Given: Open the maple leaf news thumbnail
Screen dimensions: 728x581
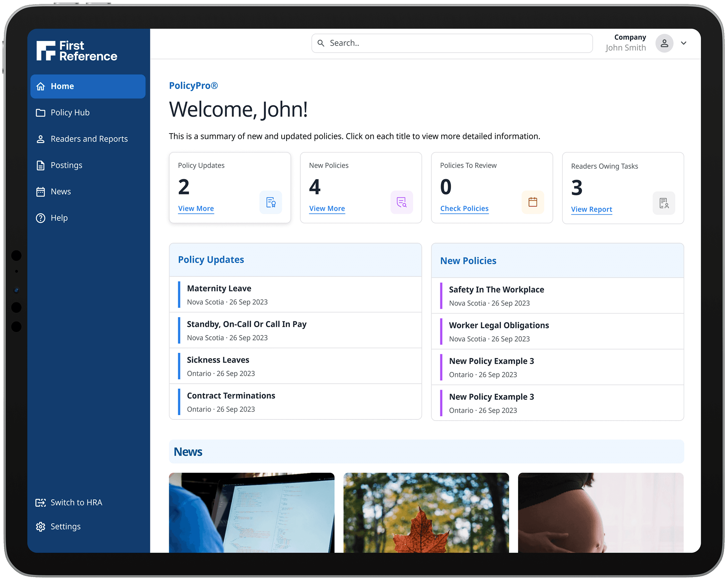Looking at the screenshot, I should coord(426,512).
